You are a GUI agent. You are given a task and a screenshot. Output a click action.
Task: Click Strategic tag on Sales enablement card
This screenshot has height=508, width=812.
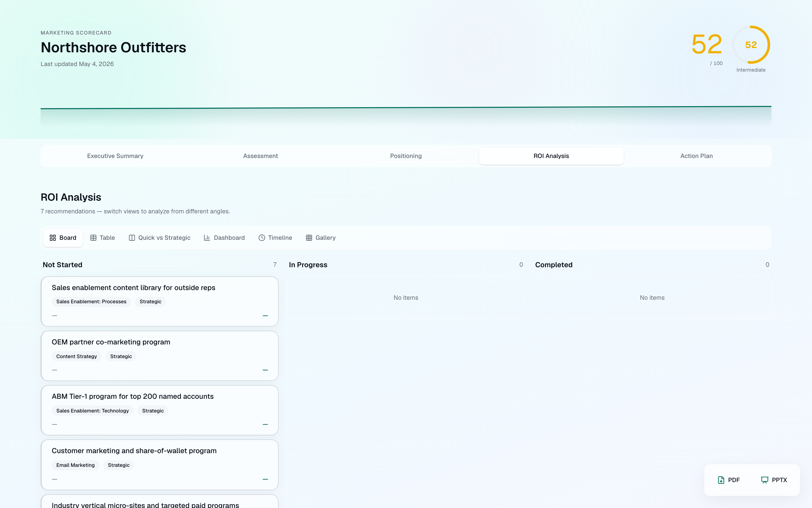pyautogui.click(x=150, y=302)
